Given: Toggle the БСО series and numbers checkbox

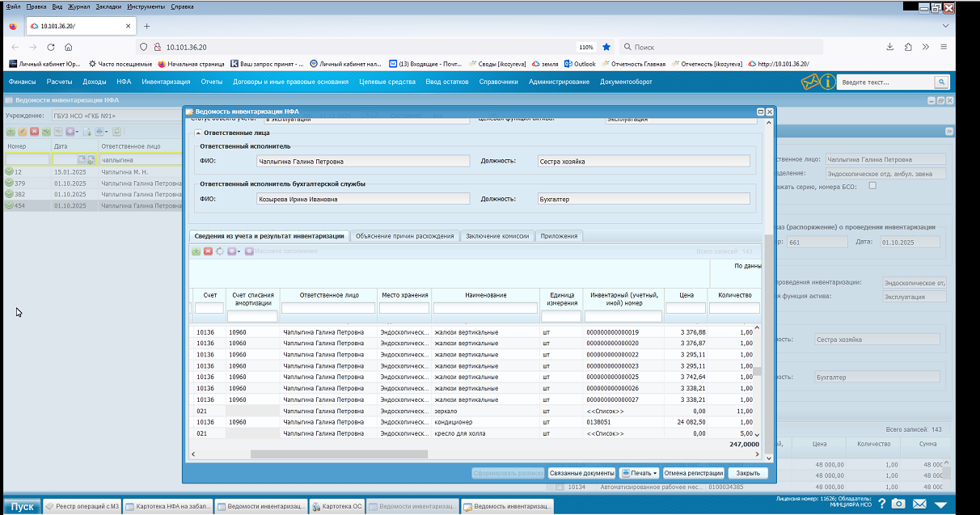Looking at the screenshot, I should point(872,186).
